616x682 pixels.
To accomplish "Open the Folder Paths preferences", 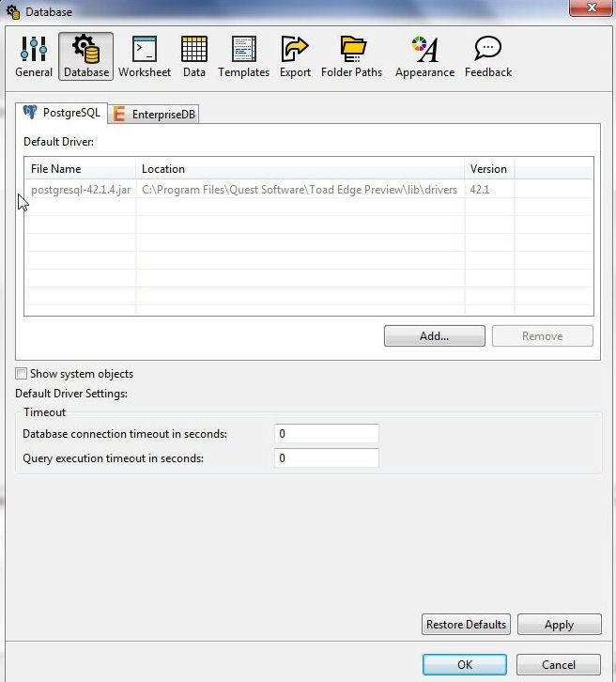I will click(x=352, y=57).
